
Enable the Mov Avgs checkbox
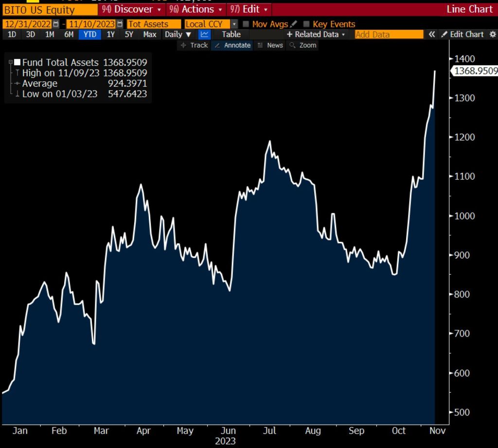(x=246, y=24)
